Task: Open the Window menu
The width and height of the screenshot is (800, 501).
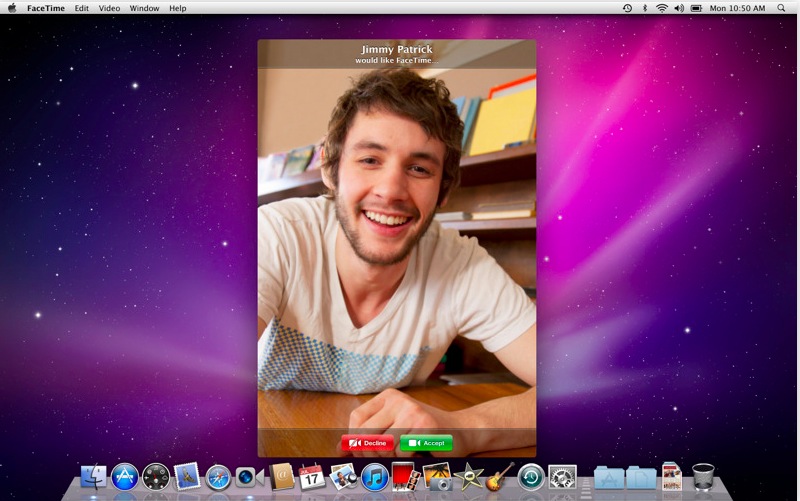Action: coord(144,8)
